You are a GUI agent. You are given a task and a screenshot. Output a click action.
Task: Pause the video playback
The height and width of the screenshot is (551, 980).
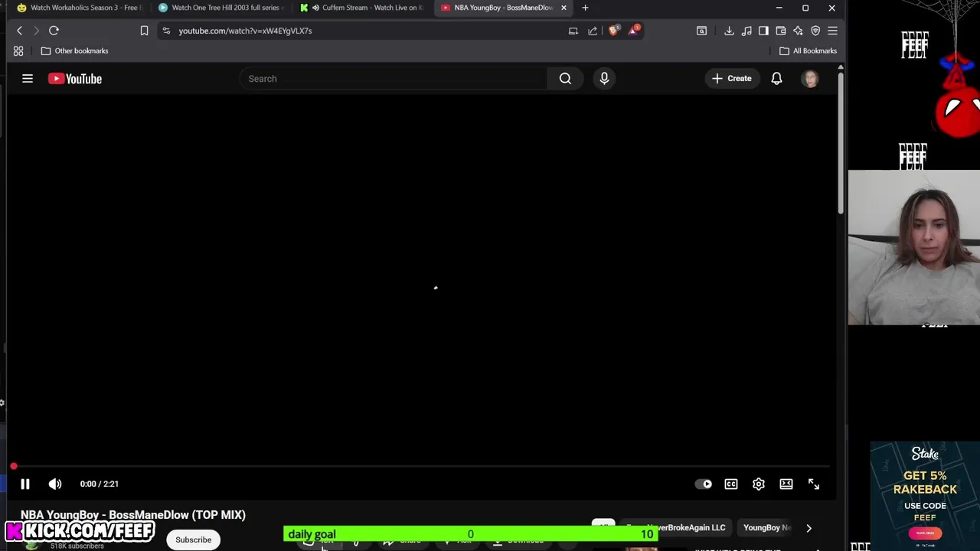pos(24,484)
